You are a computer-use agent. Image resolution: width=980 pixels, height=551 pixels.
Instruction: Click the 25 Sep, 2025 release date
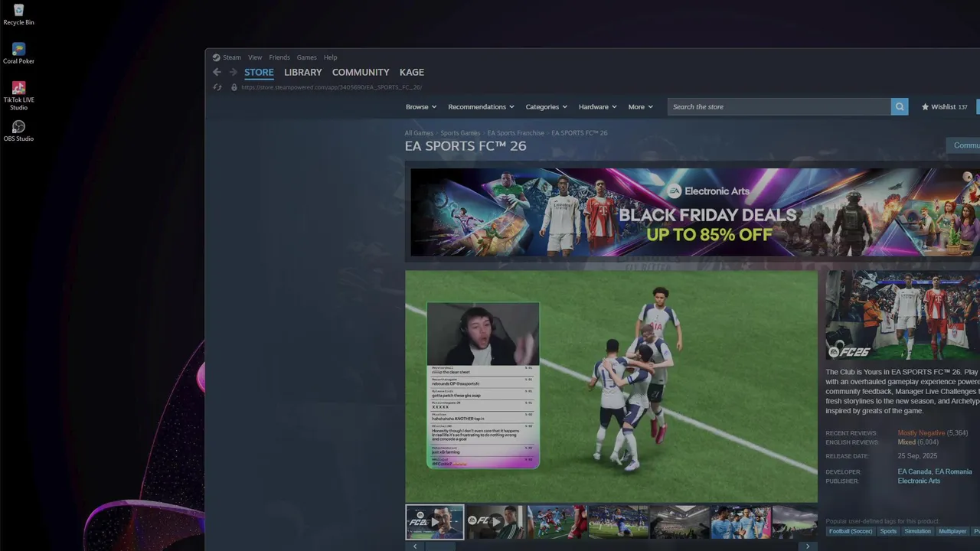click(917, 456)
